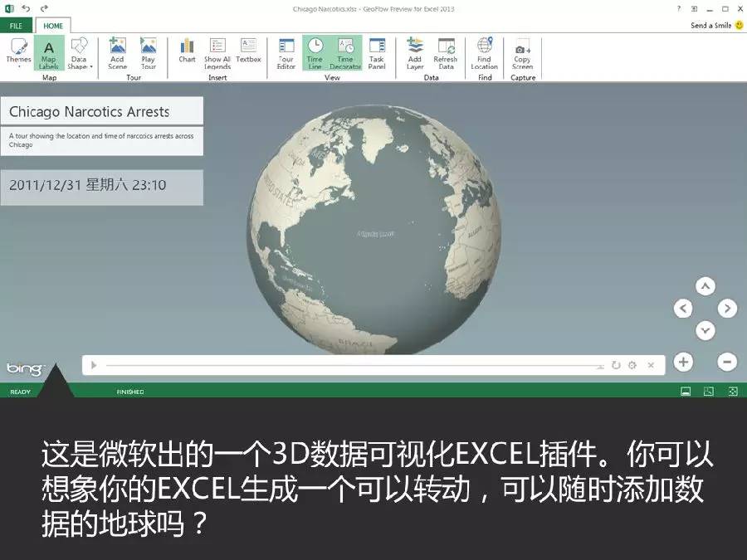Show the Task Panel
747x560 pixels.
(376, 52)
